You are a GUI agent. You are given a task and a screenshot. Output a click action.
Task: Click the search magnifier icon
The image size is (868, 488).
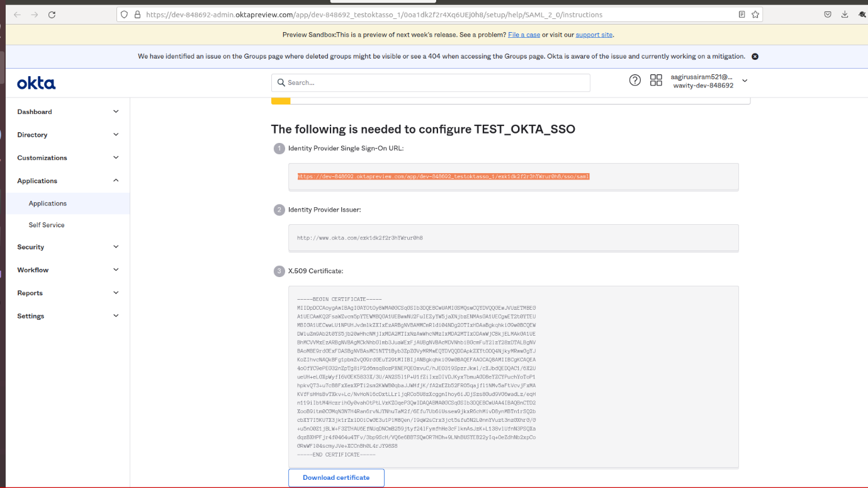[x=281, y=82]
